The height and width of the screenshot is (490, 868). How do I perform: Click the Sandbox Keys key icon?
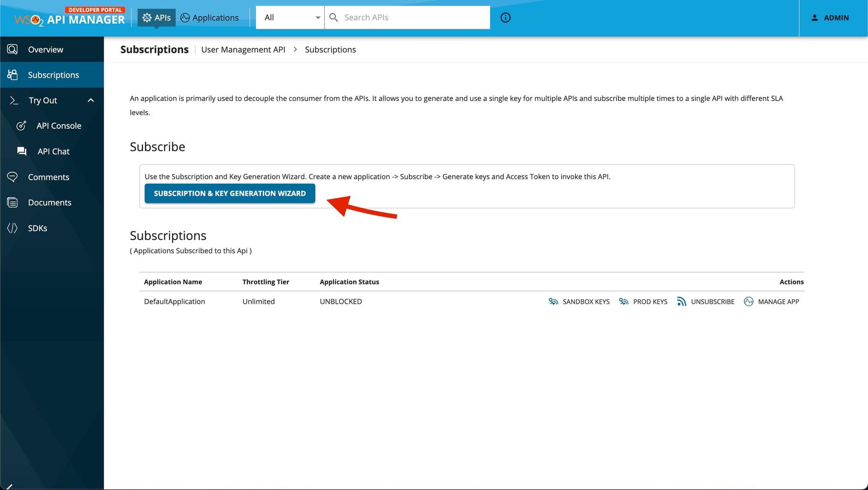[x=553, y=302]
